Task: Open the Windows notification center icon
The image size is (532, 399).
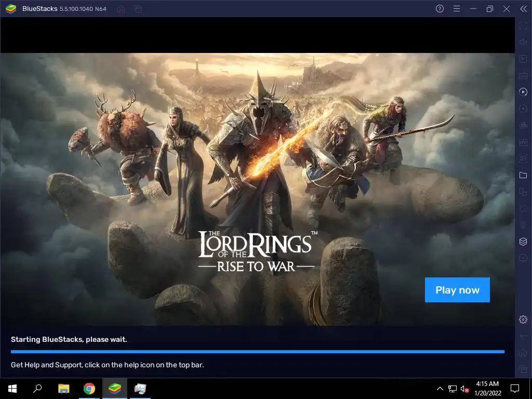Action: [x=515, y=389]
